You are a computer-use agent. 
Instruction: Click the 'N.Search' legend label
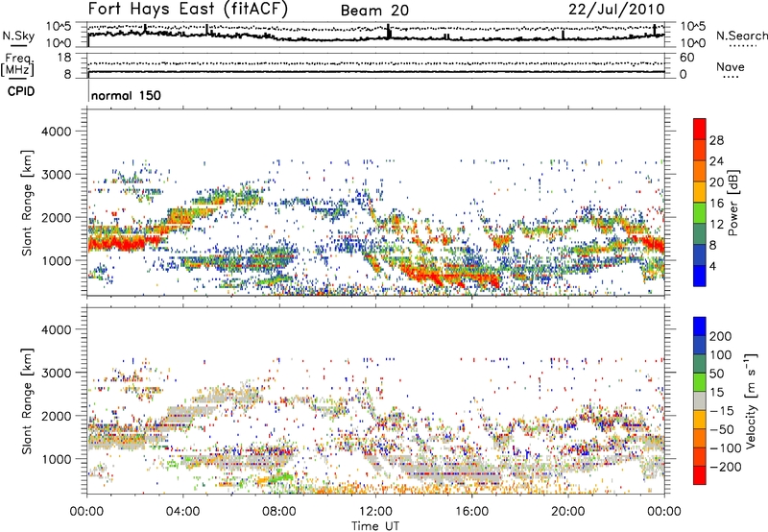741,36
